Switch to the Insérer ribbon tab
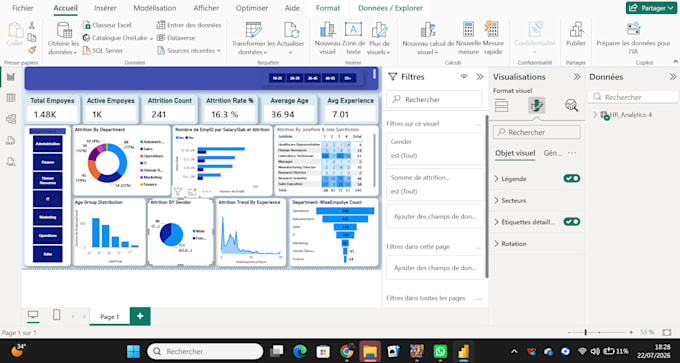680x363 pixels. pyautogui.click(x=105, y=8)
